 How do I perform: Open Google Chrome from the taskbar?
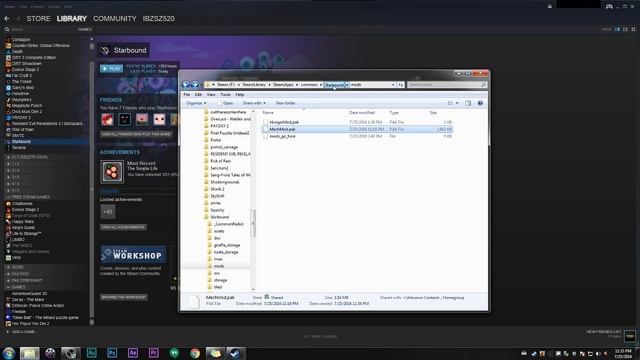coord(195,353)
